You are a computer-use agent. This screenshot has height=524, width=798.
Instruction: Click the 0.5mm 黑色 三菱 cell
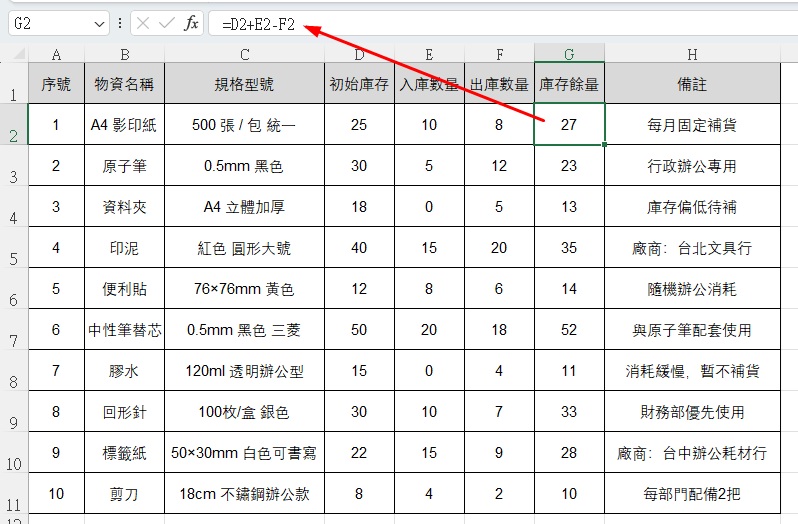tap(244, 330)
